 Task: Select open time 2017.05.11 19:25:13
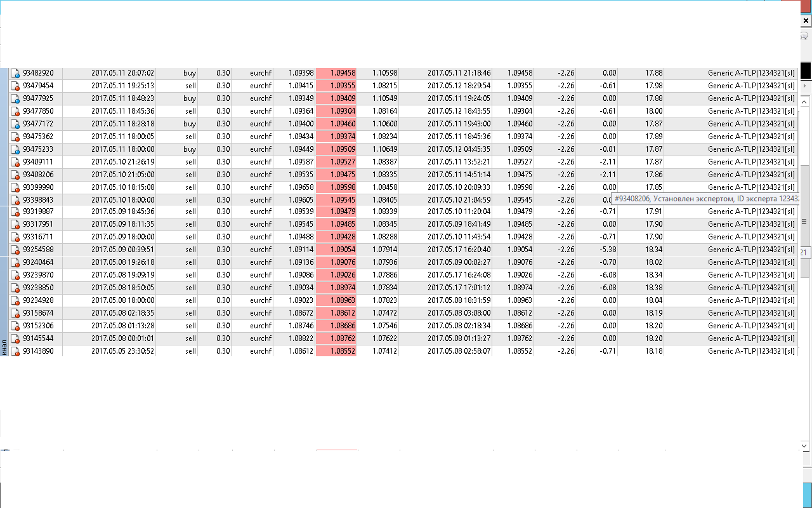(x=122, y=86)
